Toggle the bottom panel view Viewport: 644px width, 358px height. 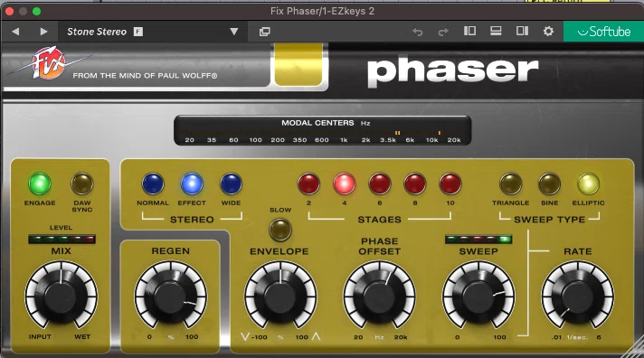click(496, 31)
